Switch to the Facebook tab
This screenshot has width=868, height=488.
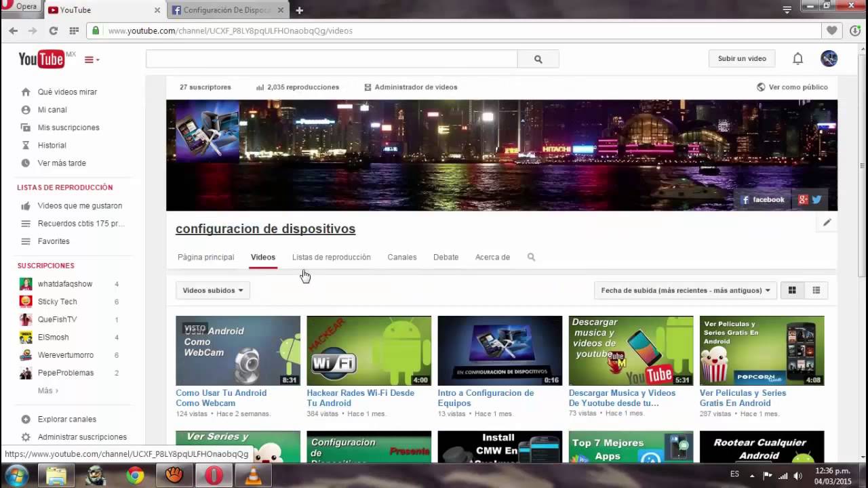tap(229, 10)
